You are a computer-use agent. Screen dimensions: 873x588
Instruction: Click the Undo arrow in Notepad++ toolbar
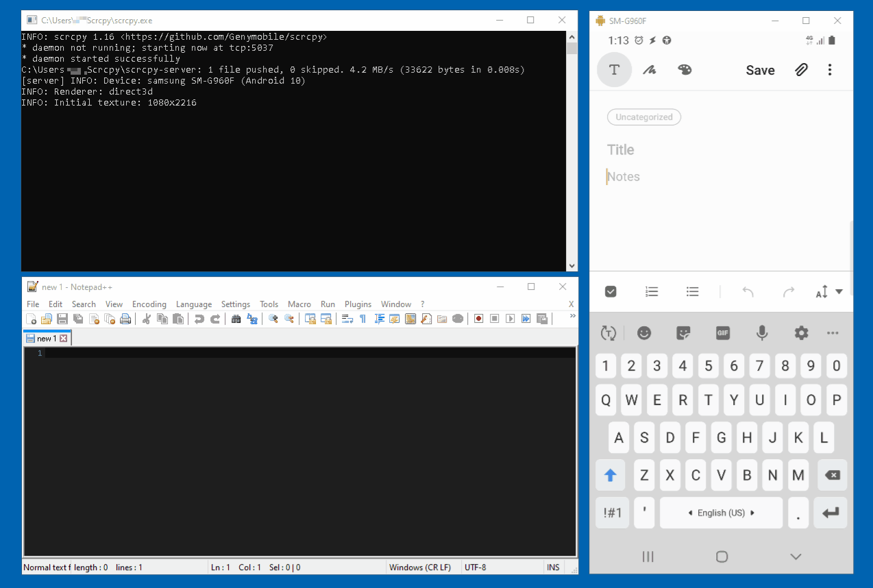click(x=199, y=319)
